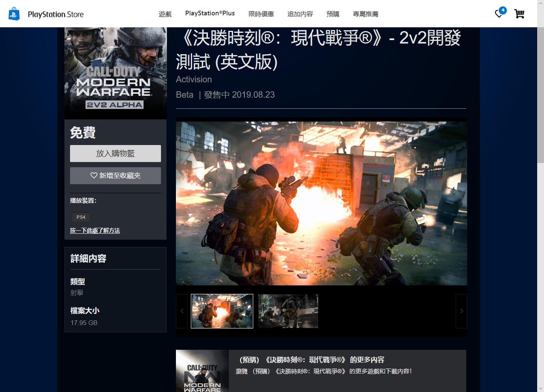Click the 播放裝置 label
This screenshot has width=544, height=392.
click(83, 200)
